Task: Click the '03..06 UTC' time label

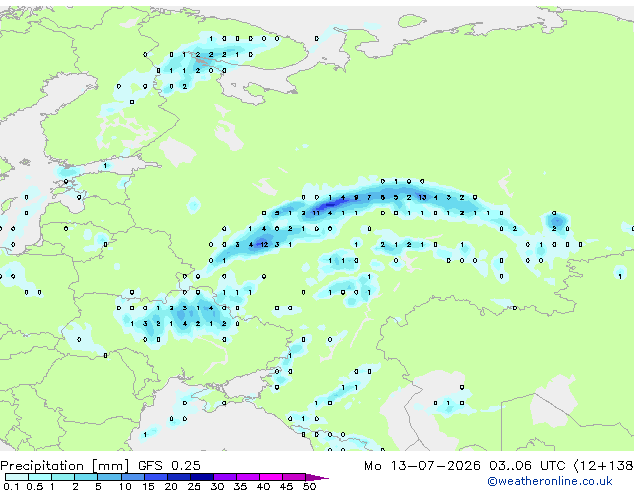Action: point(527,466)
